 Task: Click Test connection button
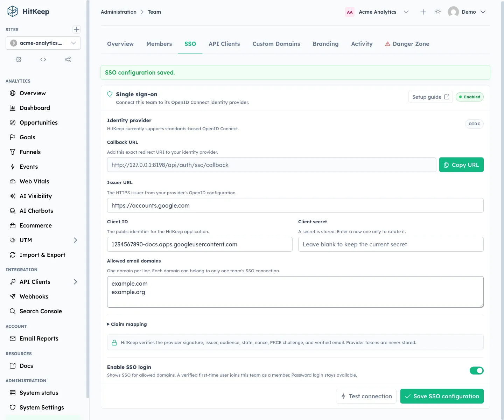[x=366, y=396]
